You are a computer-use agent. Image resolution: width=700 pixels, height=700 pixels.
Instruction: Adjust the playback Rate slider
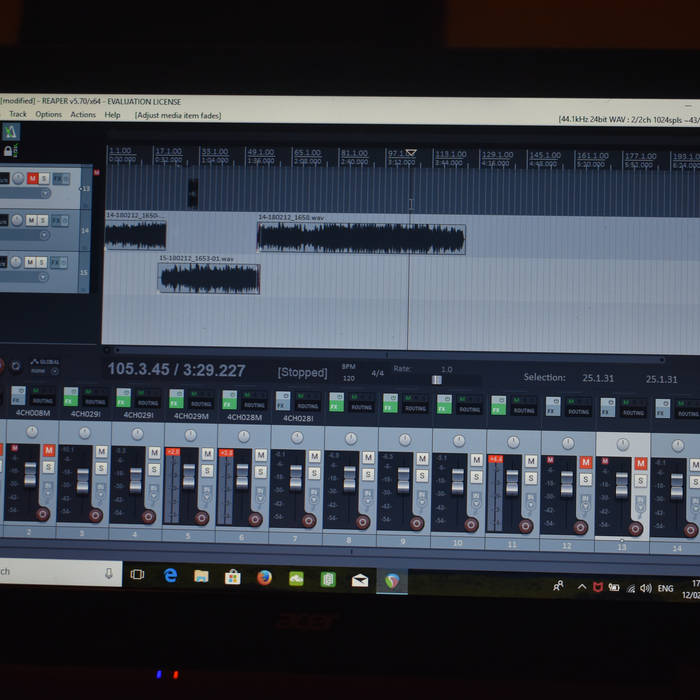click(436, 380)
